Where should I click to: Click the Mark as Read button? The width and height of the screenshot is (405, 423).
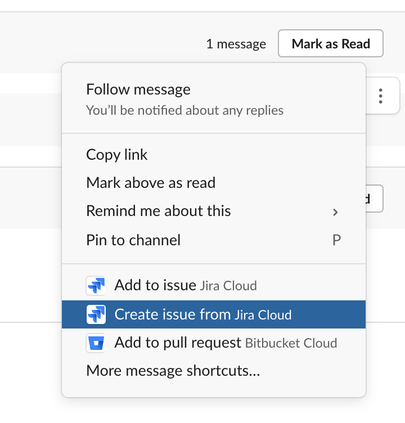point(331,44)
